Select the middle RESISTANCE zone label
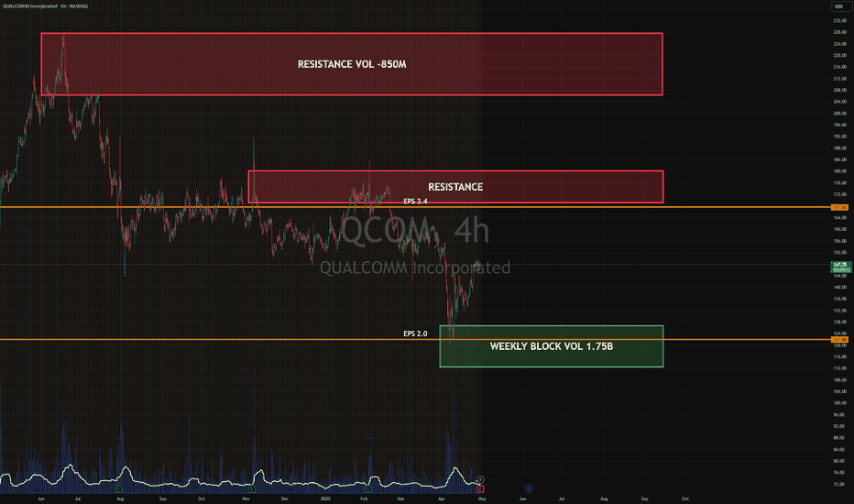 pyautogui.click(x=455, y=187)
